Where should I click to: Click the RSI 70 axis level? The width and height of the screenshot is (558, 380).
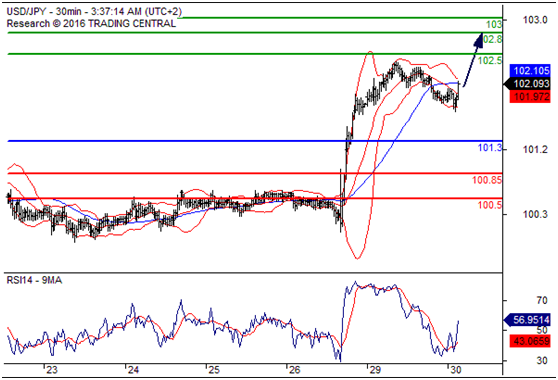[542, 301]
